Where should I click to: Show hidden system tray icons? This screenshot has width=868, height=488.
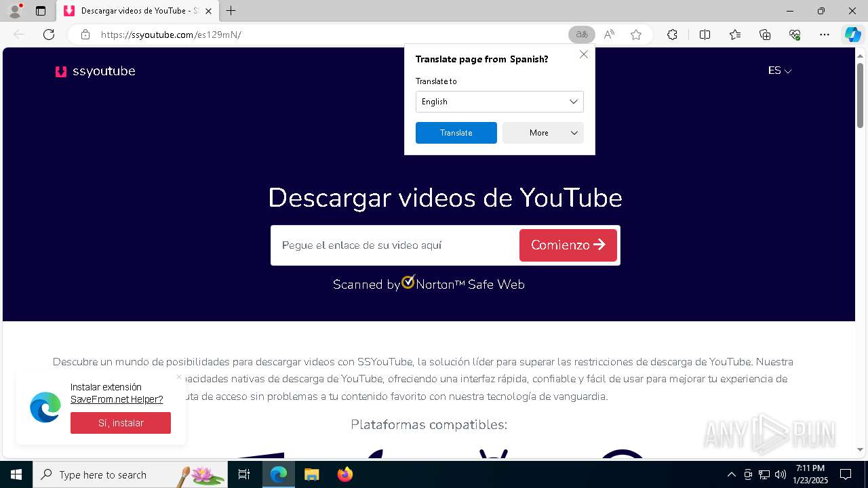click(731, 474)
